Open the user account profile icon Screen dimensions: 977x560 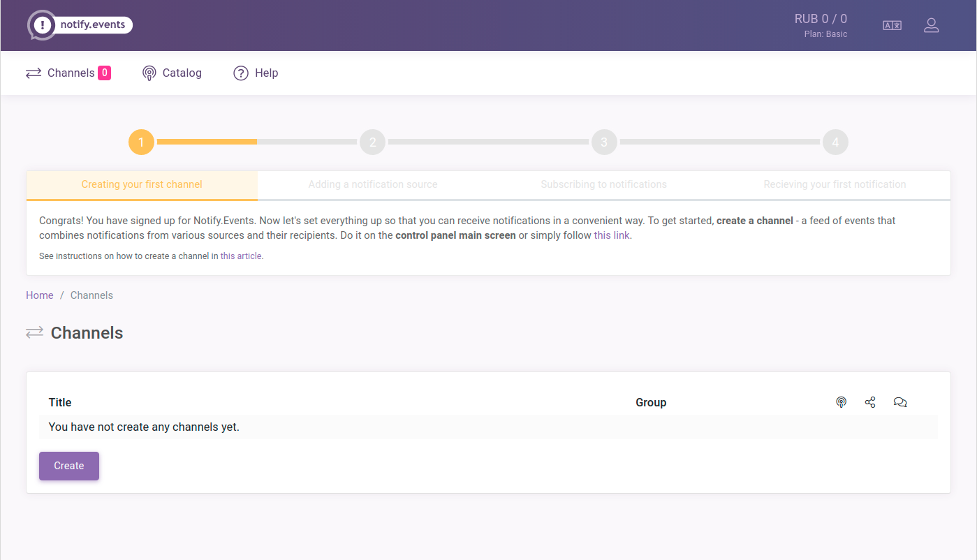(x=931, y=25)
